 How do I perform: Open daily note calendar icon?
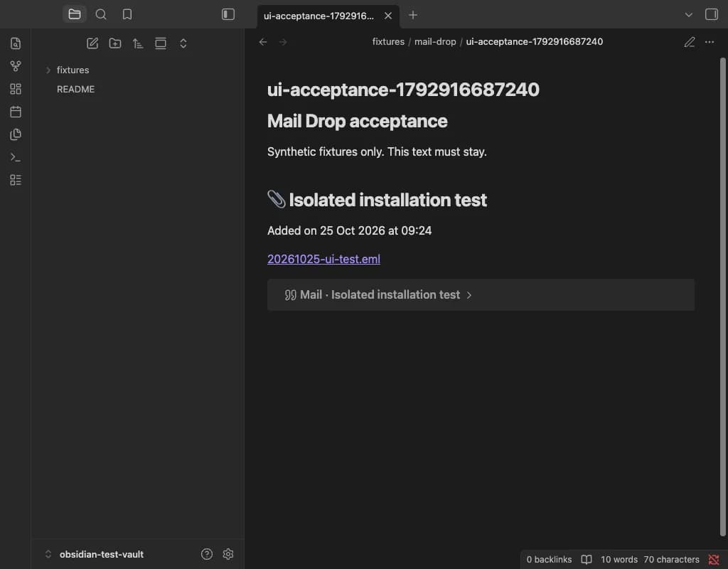point(16,112)
